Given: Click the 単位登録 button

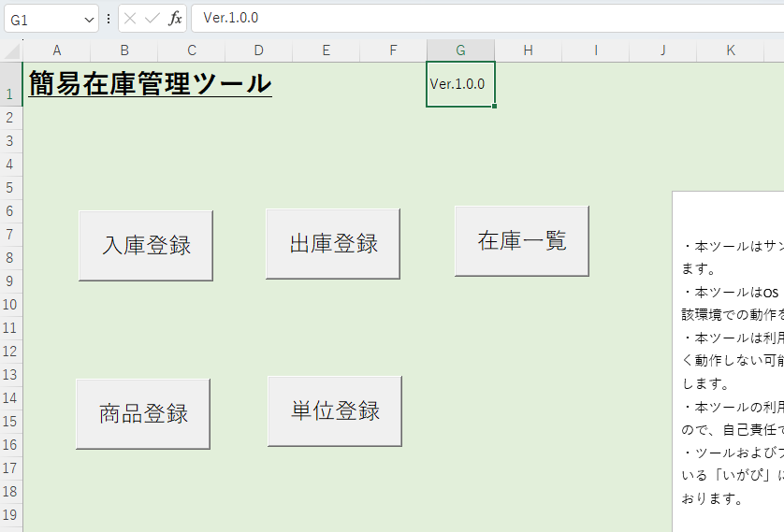Looking at the screenshot, I should [334, 411].
